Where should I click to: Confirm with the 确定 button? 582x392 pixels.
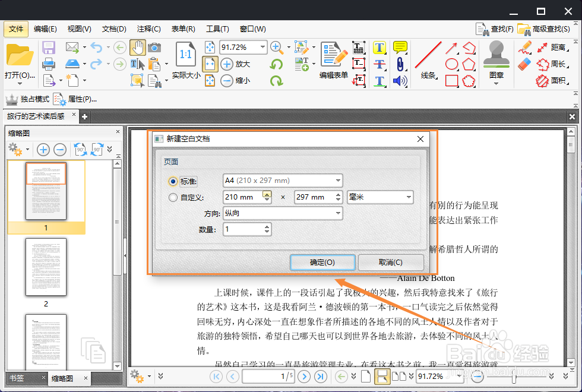coord(322,262)
